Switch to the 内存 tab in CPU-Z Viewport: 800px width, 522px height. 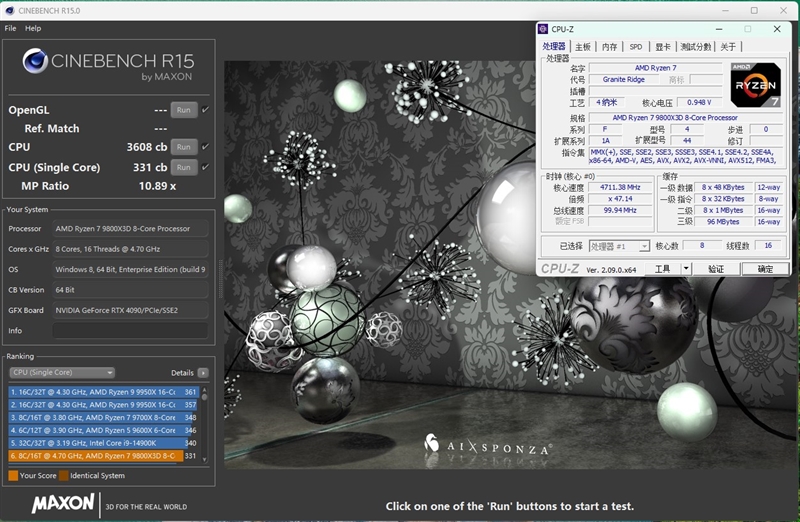click(609, 47)
